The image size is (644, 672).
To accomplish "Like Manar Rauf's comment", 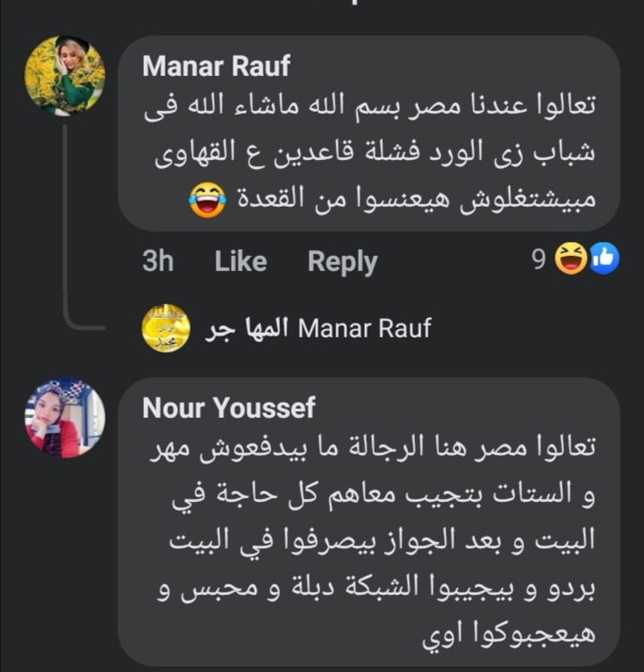I will (241, 261).
